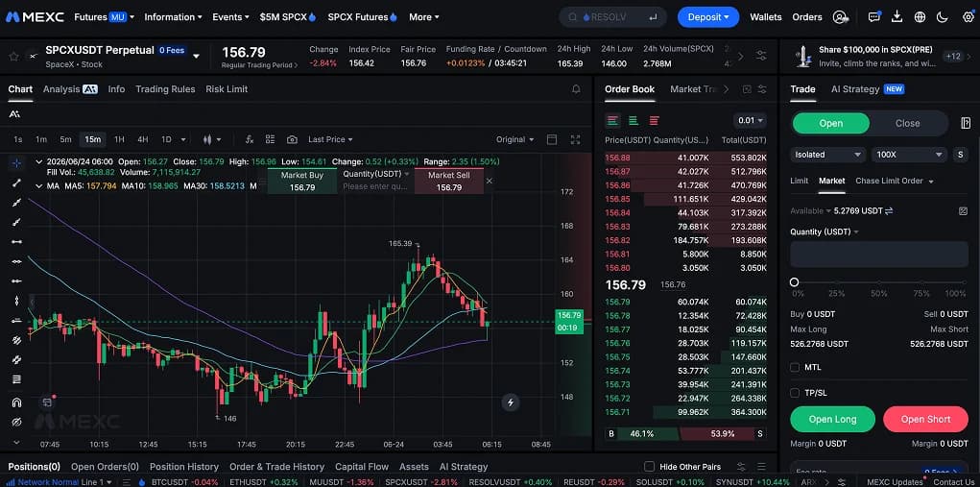Open the 100X leverage dropdown

[911, 155]
